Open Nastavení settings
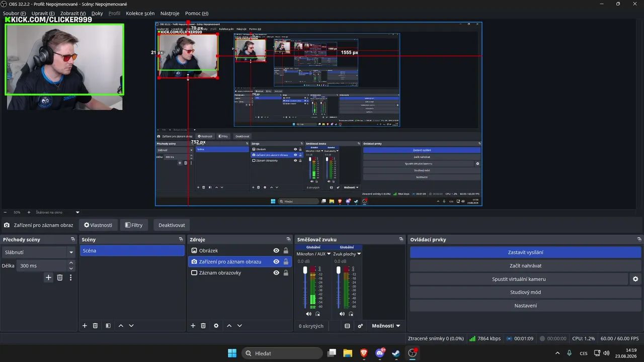Image resolution: width=644 pixels, height=362 pixels. point(525,306)
